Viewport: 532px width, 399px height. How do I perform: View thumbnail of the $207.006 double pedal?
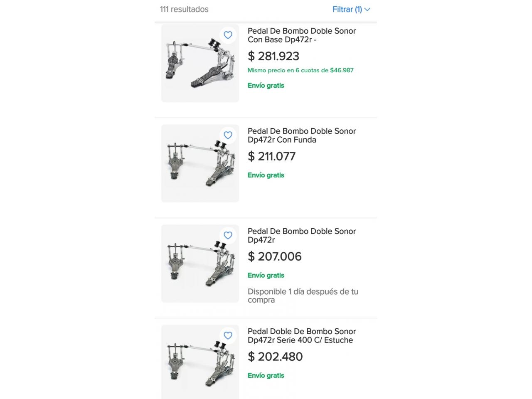200,264
